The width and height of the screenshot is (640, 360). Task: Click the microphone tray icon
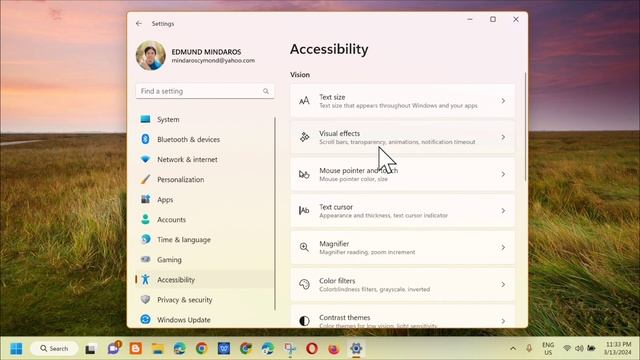[x=529, y=349]
